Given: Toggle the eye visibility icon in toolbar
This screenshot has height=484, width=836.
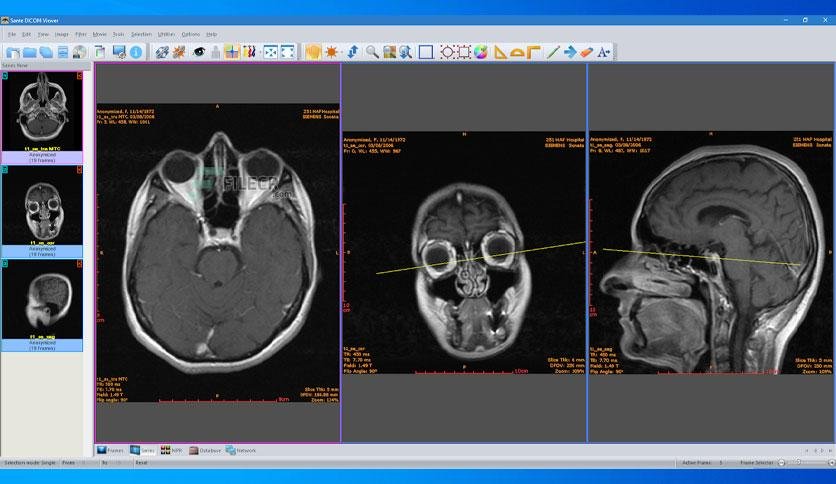Looking at the screenshot, I should pyautogui.click(x=199, y=52).
